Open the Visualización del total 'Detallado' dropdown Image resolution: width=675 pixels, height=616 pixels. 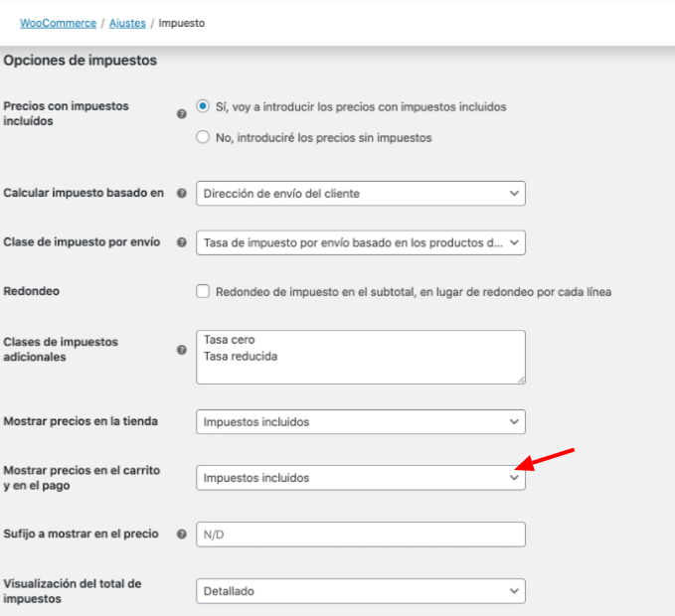coord(361,591)
